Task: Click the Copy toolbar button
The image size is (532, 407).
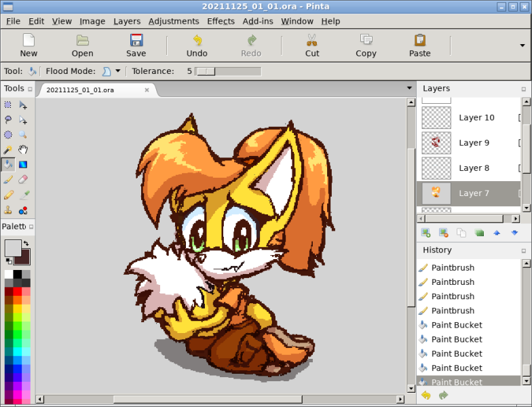Action: tap(366, 46)
